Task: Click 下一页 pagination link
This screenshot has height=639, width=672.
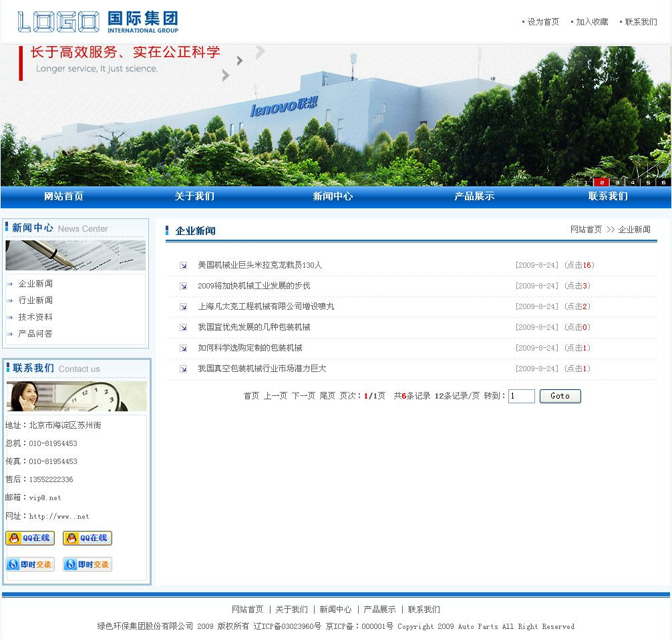Action: 303,396
